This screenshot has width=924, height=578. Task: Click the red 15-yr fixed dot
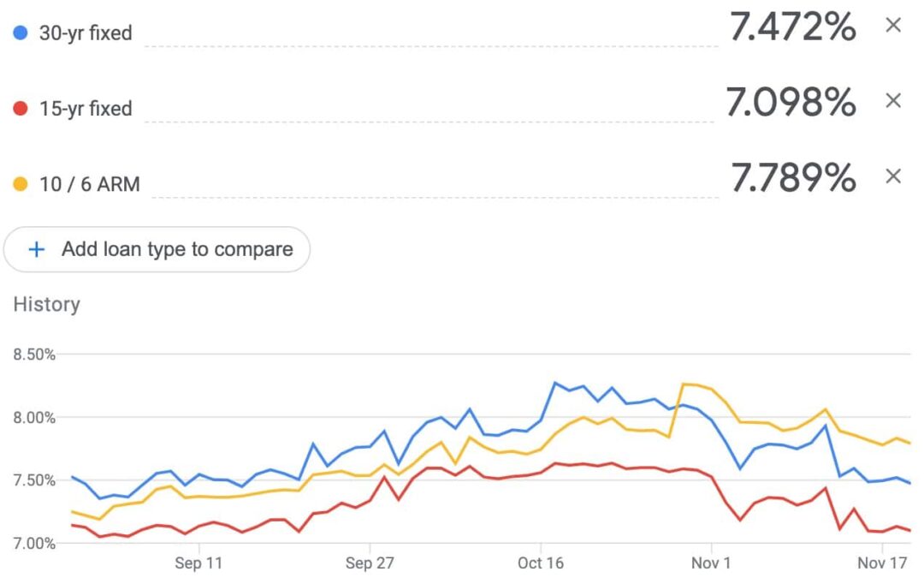coord(21,109)
